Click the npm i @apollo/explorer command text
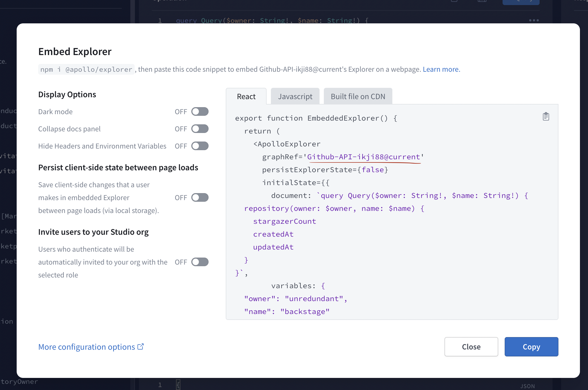This screenshot has height=390, width=588. [x=86, y=69]
